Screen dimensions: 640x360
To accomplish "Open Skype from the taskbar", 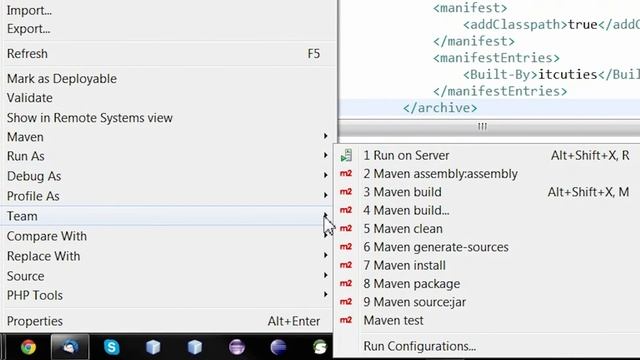I will pyautogui.click(x=111, y=347).
